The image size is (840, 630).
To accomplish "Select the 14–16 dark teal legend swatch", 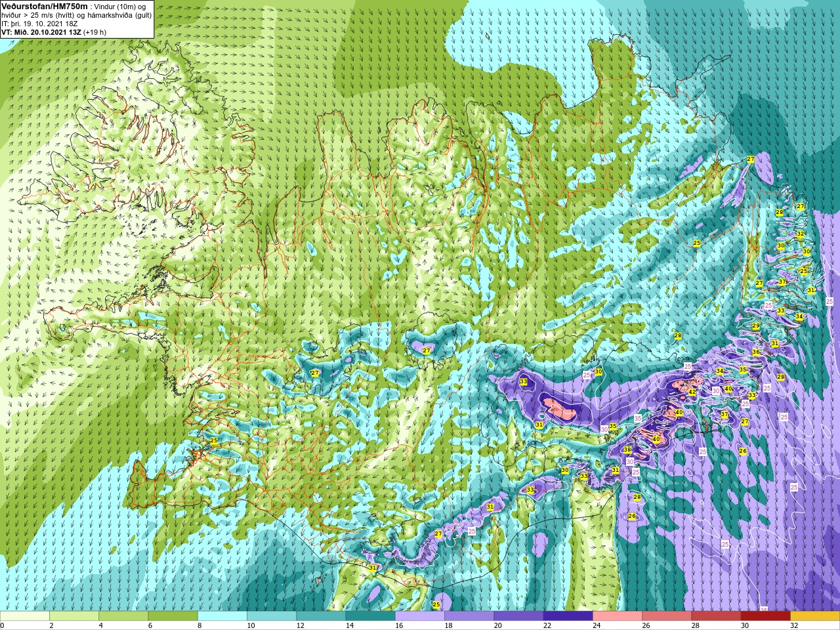I will (x=370, y=616).
